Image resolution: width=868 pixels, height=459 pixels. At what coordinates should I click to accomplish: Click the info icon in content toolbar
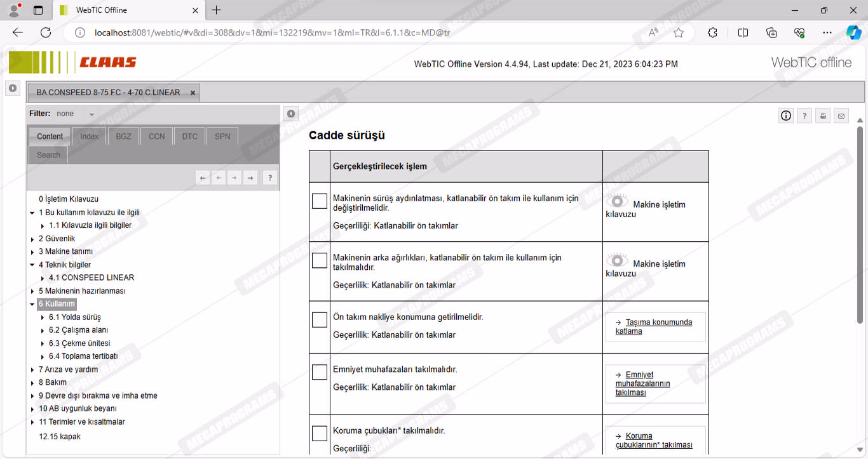[x=786, y=116]
